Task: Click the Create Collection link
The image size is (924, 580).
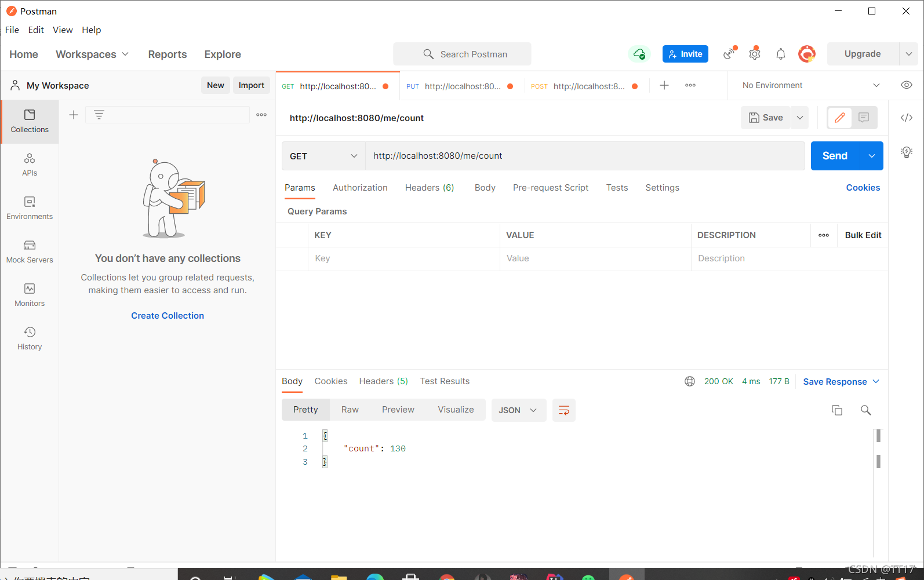Action: (168, 316)
